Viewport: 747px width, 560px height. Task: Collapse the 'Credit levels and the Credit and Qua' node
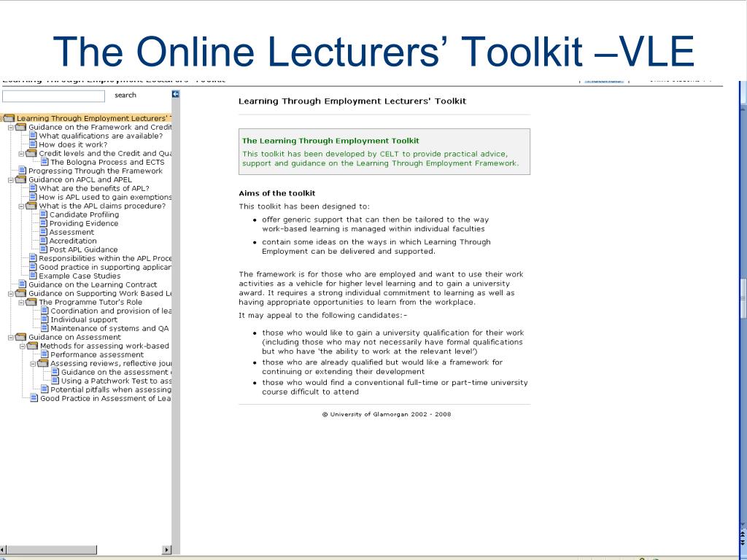[x=21, y=154]
